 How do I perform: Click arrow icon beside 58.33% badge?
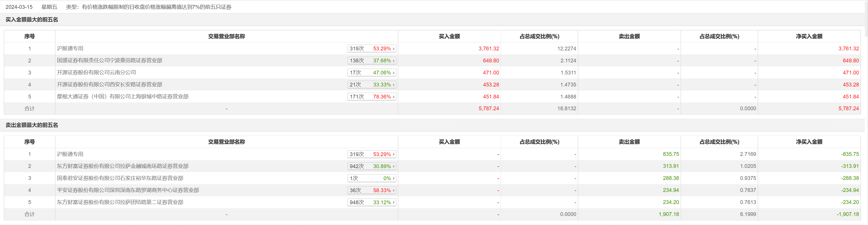click(394, 191)
